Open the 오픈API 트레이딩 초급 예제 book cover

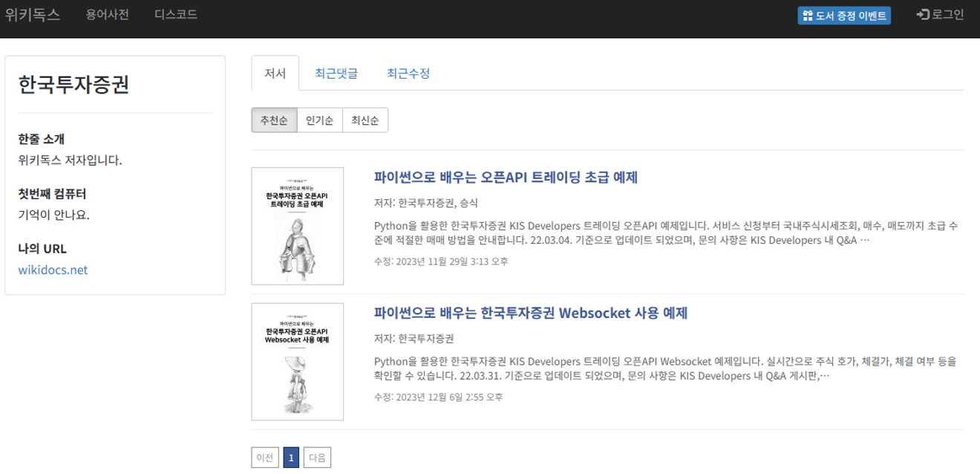click(x=298, y=226)
